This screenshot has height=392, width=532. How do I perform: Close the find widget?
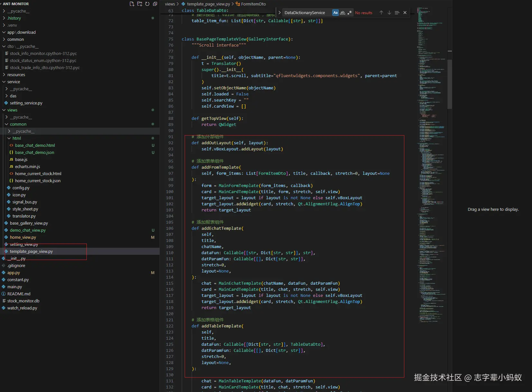pos(405,13)
